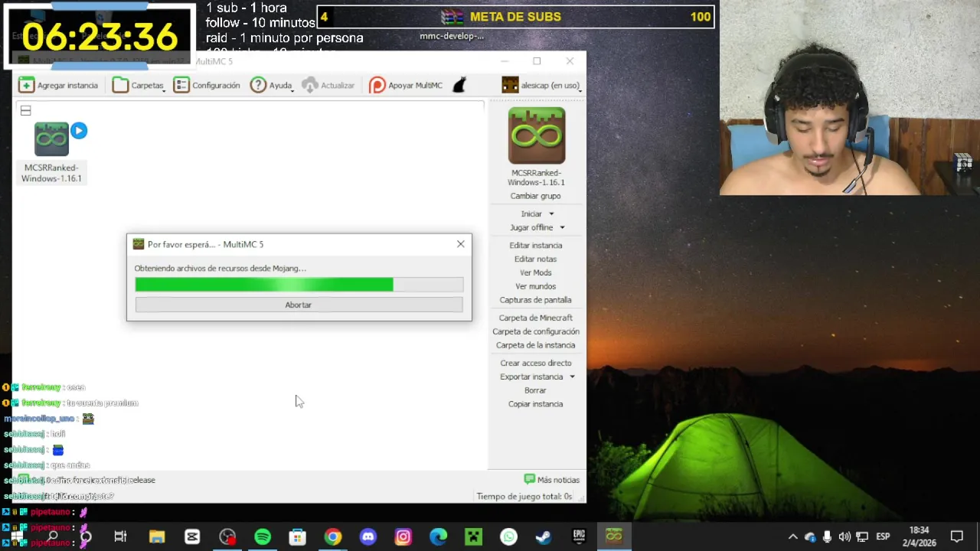This screenshot has width=980, height=551.
Task: Open Epic Games Launcher from the taskbar
Action: coord(579,537)
